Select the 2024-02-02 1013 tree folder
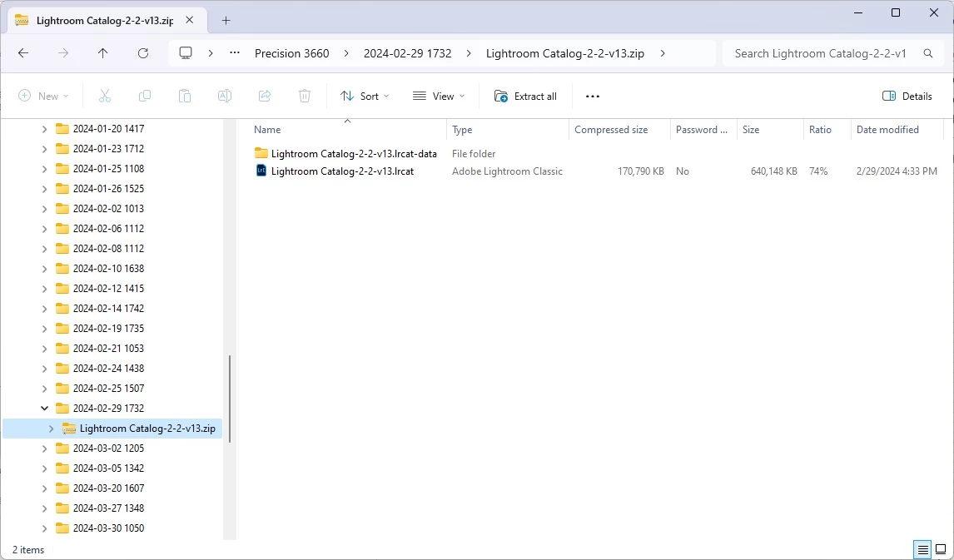 pos(108,209)
